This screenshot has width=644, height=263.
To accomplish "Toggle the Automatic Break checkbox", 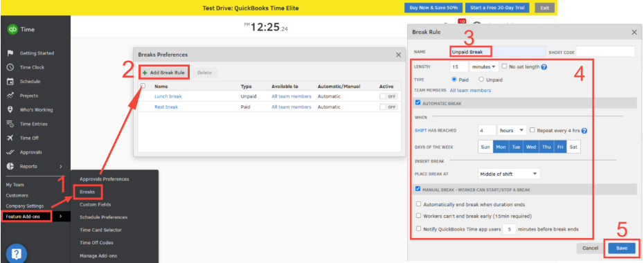I will click(x=418, y=103).
